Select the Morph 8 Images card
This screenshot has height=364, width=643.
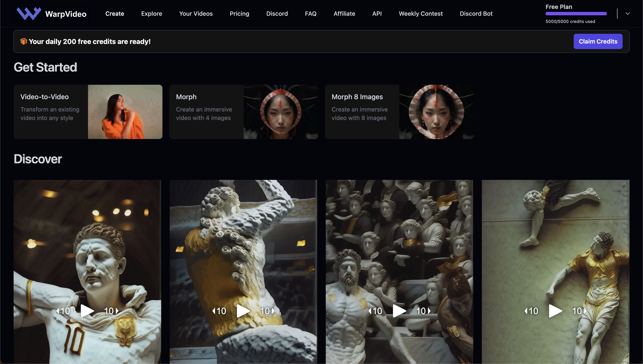click(399, 112)
